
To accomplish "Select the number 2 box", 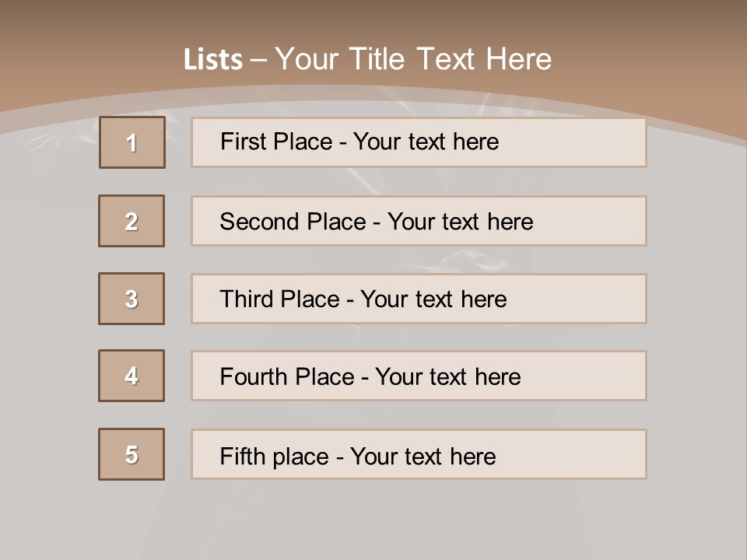I will point(132,221).
